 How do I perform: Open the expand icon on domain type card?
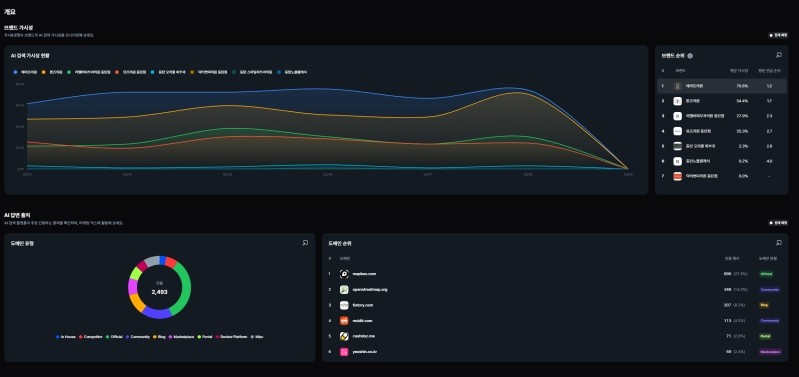point(305,243)
